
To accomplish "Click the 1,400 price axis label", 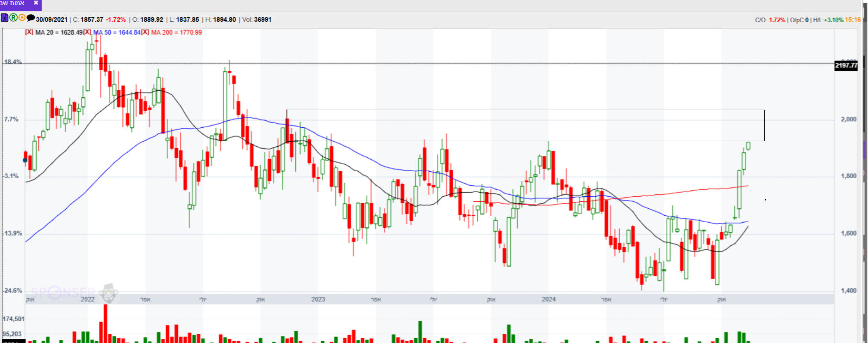I will pyautogui.click(x=849, y=291).
